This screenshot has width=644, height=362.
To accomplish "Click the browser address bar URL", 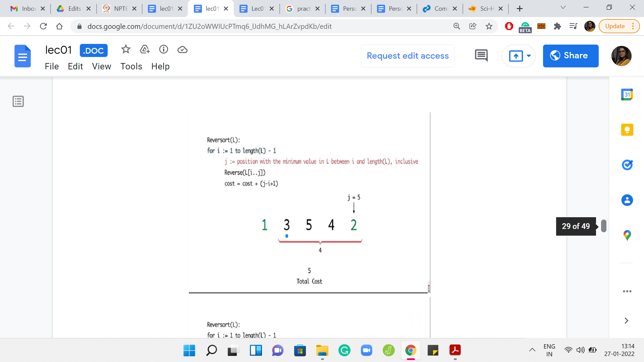I will click(209, 26).
